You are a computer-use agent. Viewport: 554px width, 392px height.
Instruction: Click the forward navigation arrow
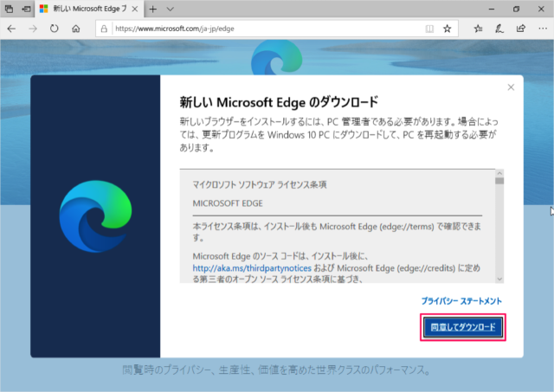tap(33, 29)
